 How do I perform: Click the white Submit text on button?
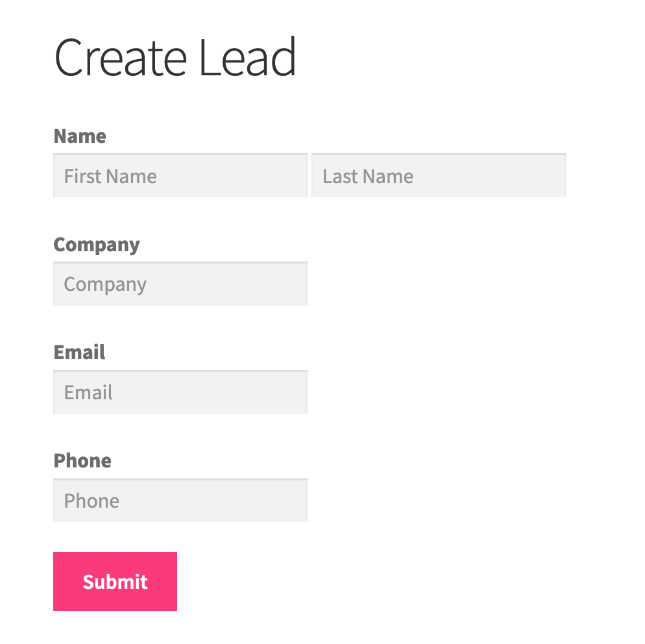coord(116,582)
